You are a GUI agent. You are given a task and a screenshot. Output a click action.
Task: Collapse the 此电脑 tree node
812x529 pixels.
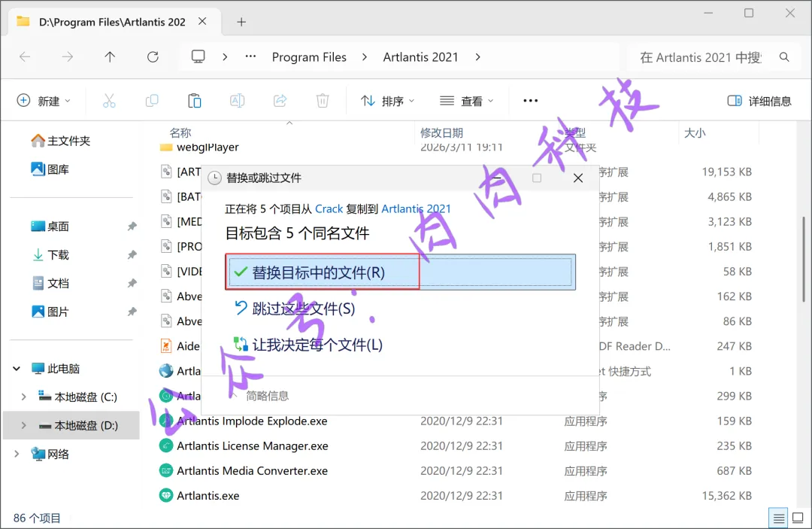17,369
